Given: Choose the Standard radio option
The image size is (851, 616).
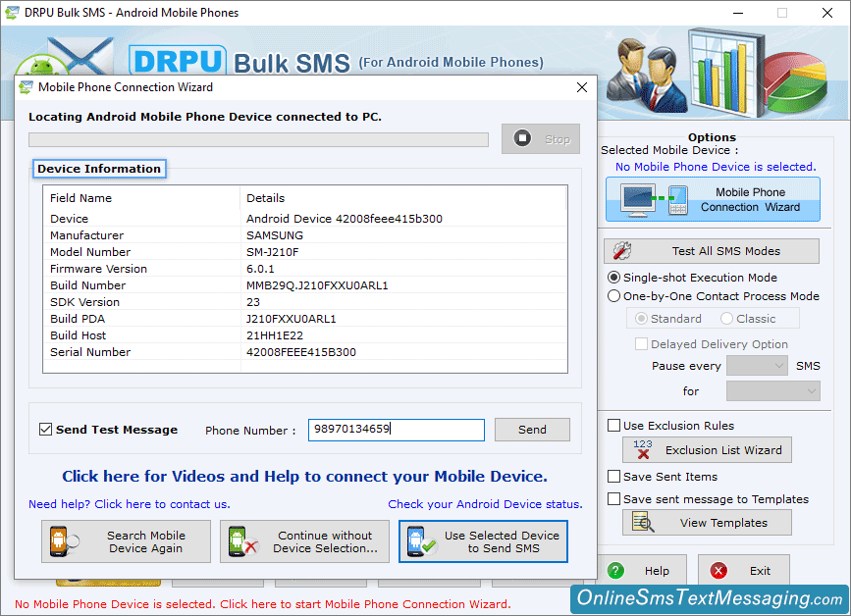Looking at the screenshot, I should click(641, 319).
